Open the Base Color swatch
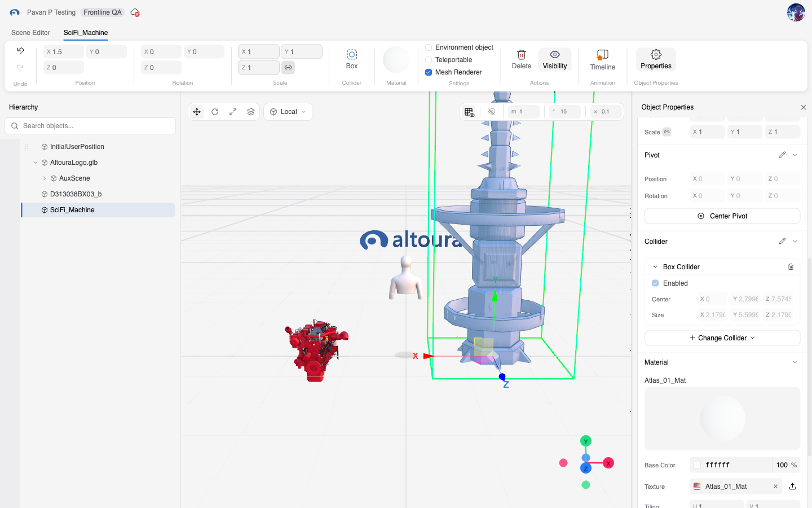Screen dimensions: 812x508 697,465
